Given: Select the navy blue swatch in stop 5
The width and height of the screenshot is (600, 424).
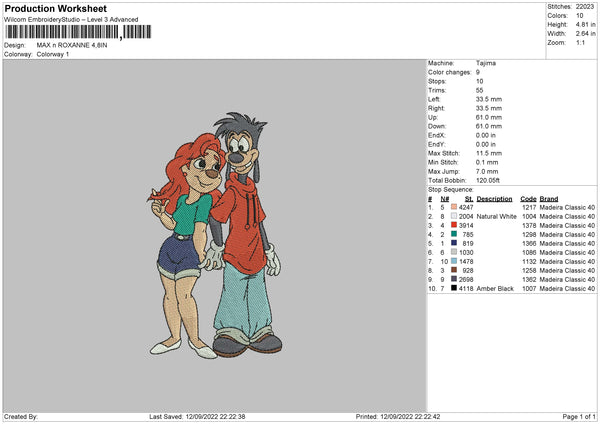Looking at the screenshot, I should (454, 243).
